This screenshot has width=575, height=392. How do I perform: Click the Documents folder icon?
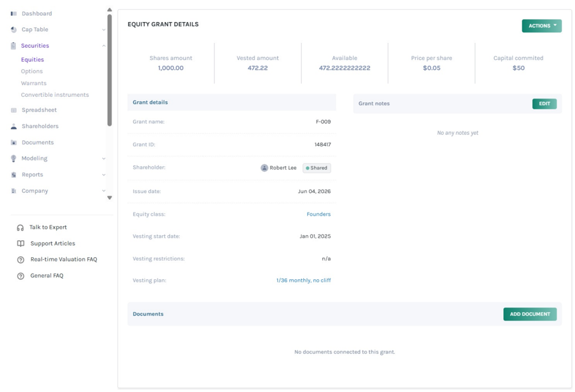click(x=13, y=142)
